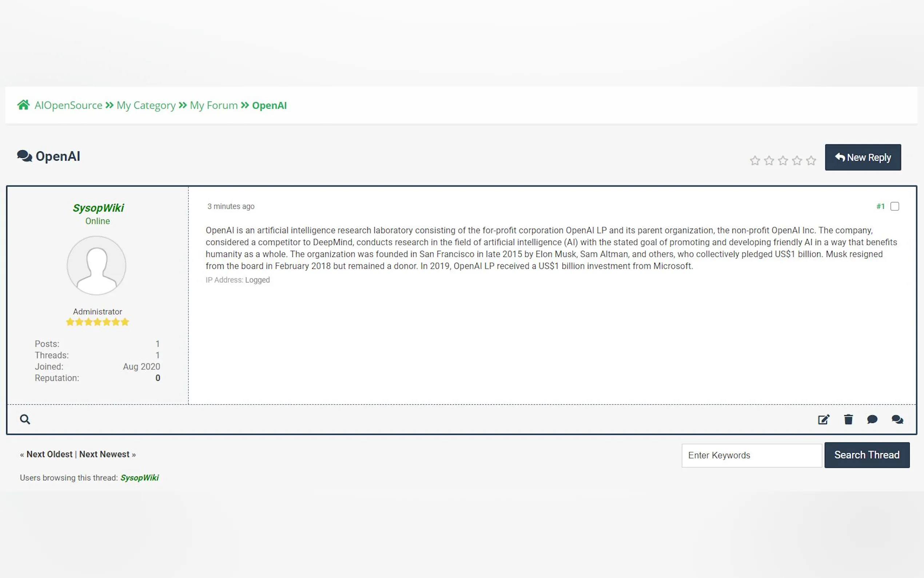Click the home icon in breadcrumb
Image resolution: width=924 pixels, height=578 pixels.
click(23, 105)
